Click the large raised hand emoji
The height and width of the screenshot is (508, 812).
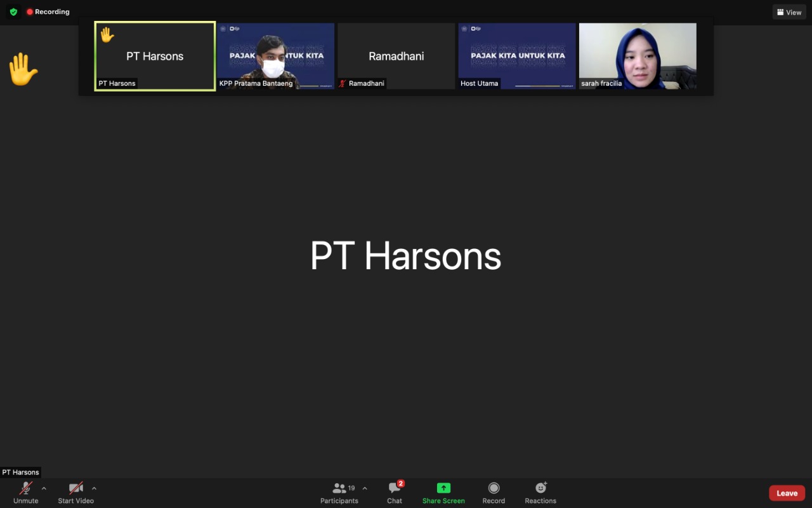(23, 69)
